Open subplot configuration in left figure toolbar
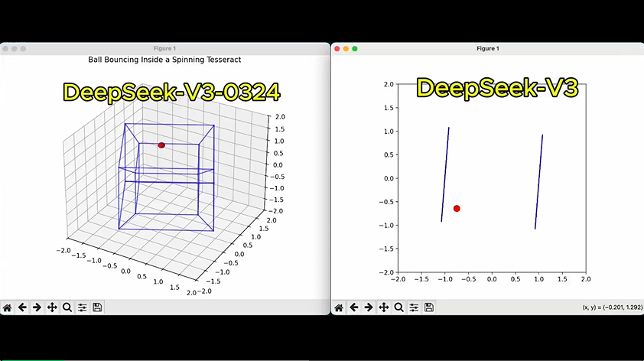 point(82,307)
